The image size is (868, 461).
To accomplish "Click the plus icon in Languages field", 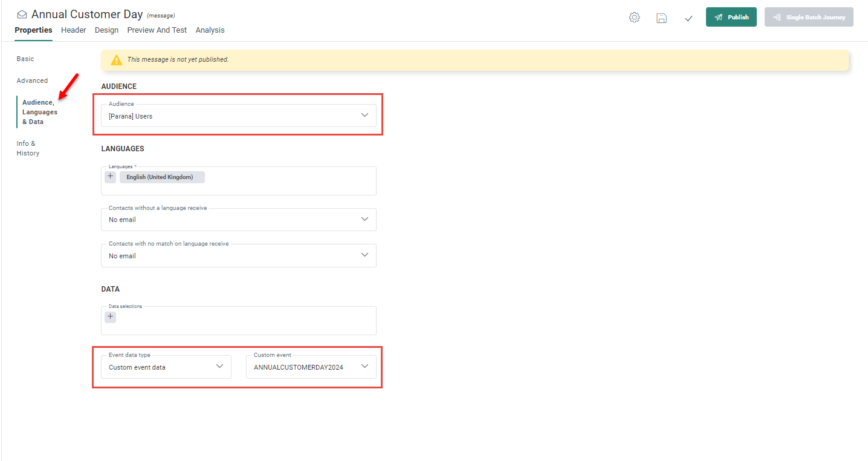I will pos(111,177).
